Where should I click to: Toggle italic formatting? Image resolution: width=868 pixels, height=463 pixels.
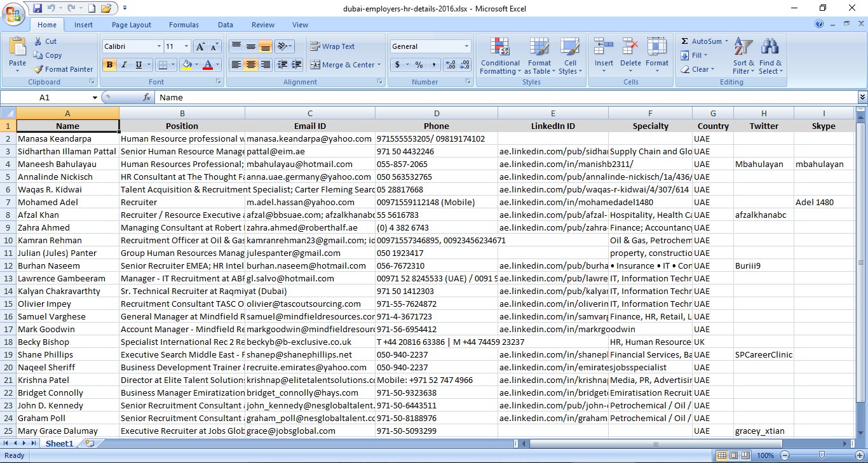click(x=124, y=64)
